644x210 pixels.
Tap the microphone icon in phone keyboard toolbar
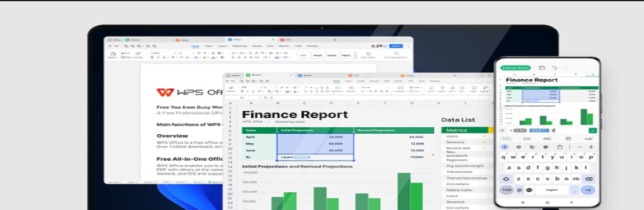tap(591, 147)
